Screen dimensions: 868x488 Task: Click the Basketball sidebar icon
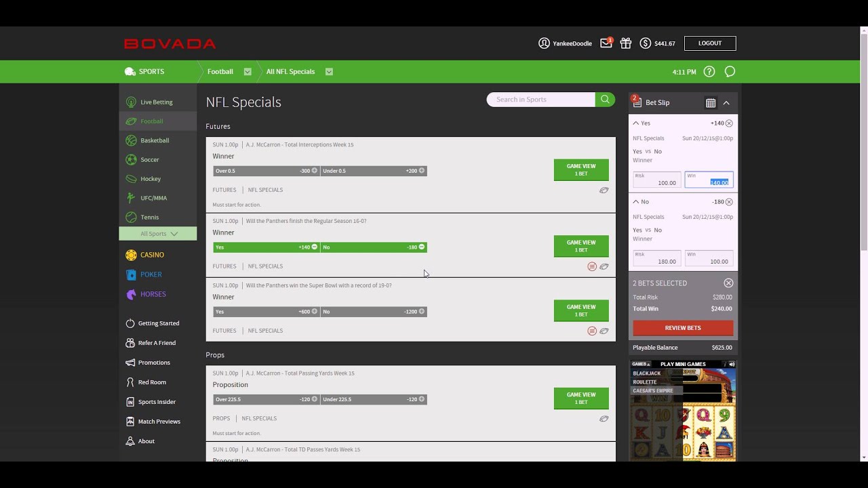131,140
